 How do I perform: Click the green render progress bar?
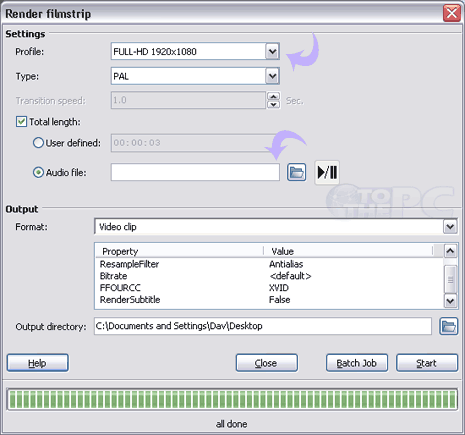[232, 399]
